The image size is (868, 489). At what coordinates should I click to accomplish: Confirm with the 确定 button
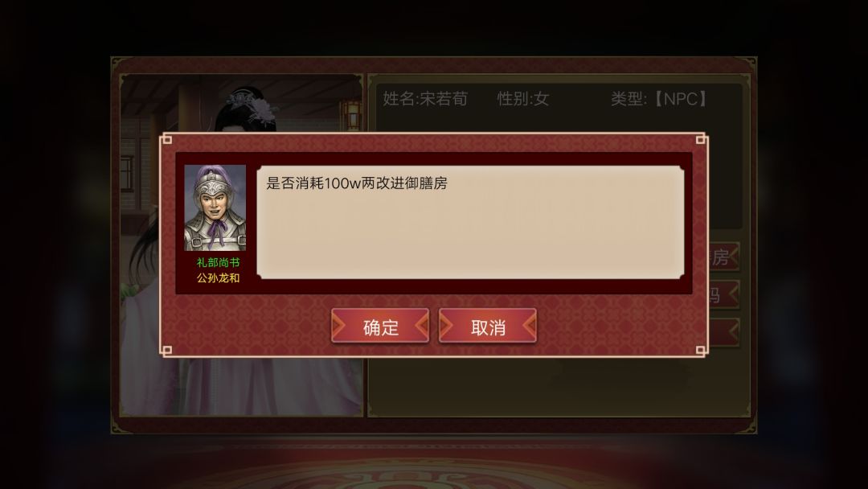(379, 327)
